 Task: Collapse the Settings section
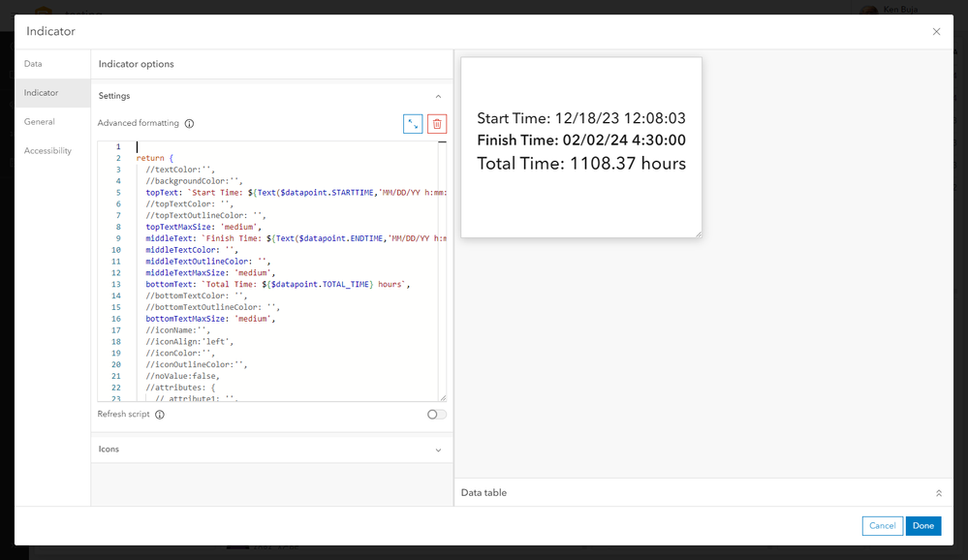(x=438, y=96)
